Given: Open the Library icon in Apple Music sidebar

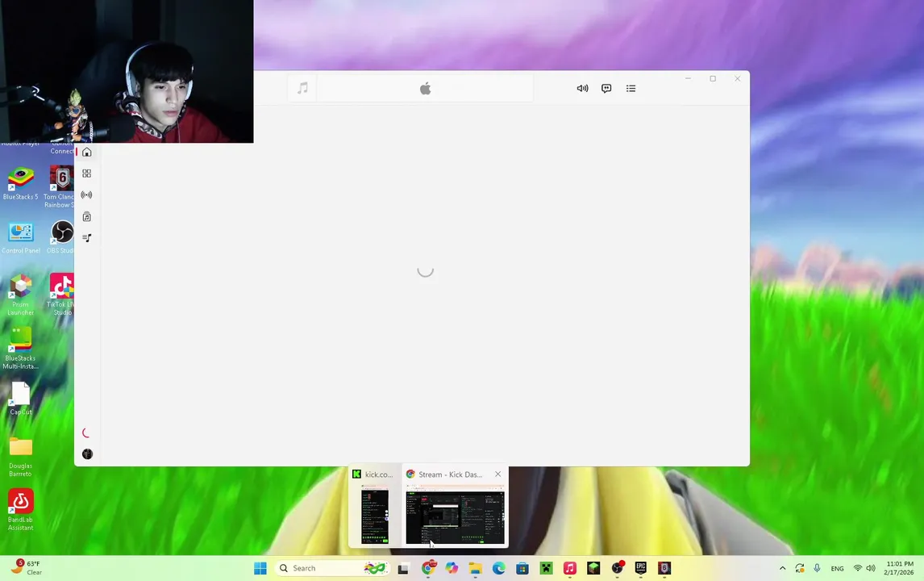Looking at the screenshot, I should (86, 216).
